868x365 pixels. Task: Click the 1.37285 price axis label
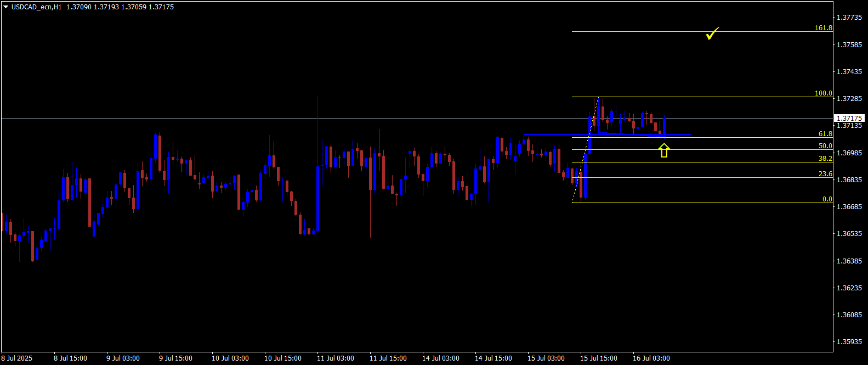(849, 99)
